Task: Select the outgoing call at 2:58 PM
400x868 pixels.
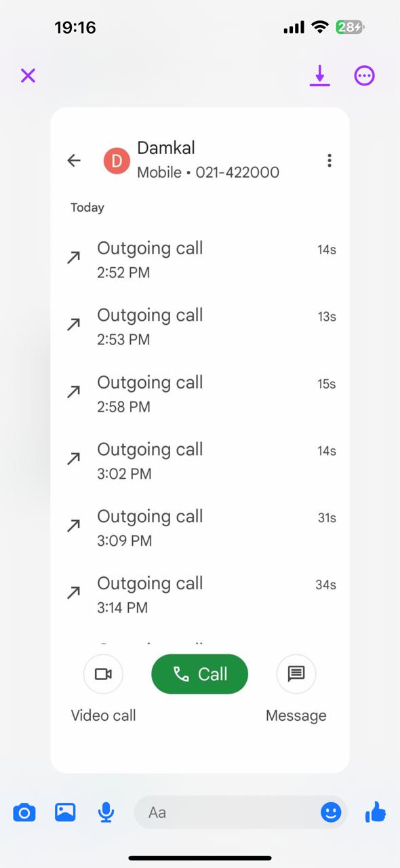Action: click(x=200, y=393)
